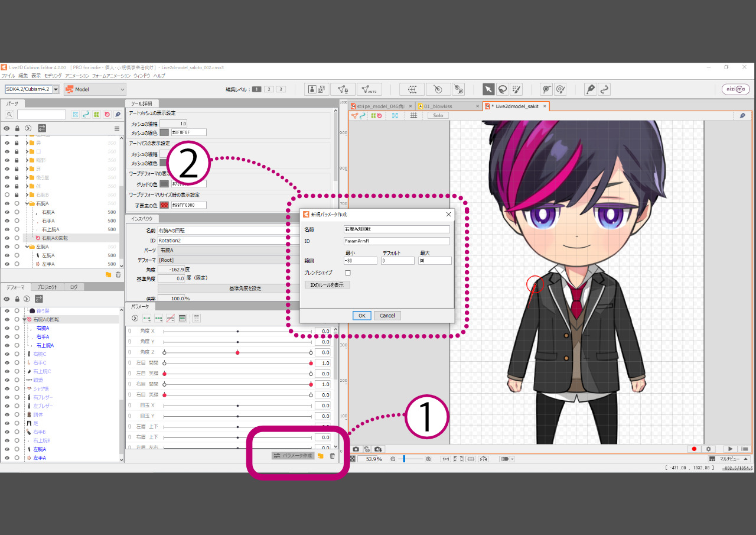Click the manual mesh edit icon
Viewport: 756px width, 535px height.
click(343, 89)
